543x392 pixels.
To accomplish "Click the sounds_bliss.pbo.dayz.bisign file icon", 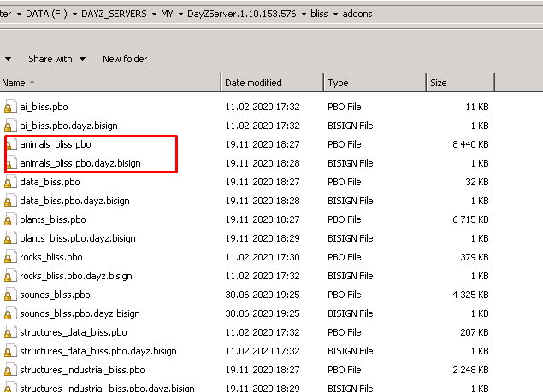I will tap(10, 313).
